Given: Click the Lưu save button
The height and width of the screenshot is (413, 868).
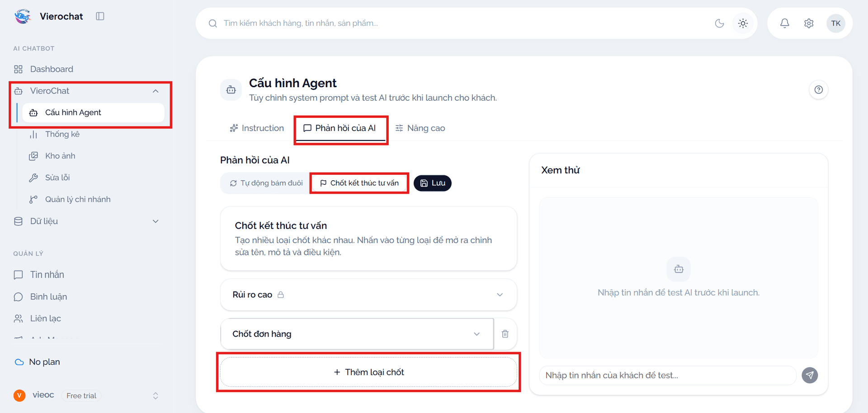Looking at the screenshot, I should 433,183.
